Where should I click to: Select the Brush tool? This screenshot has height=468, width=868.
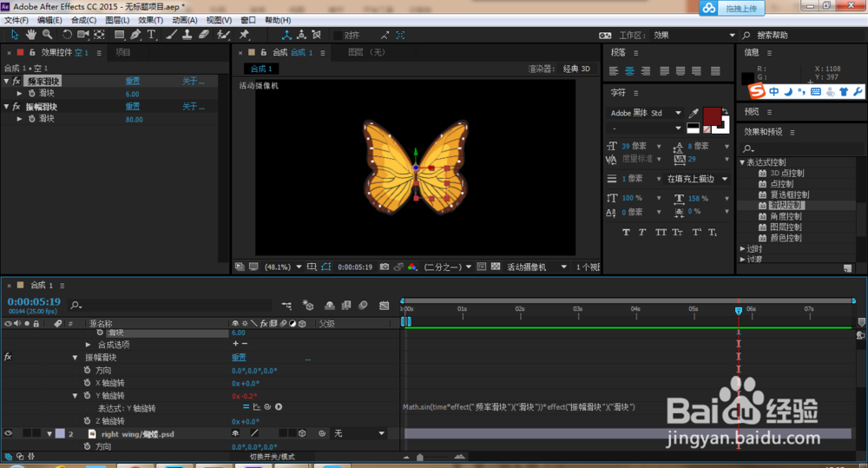click(172, 35)
